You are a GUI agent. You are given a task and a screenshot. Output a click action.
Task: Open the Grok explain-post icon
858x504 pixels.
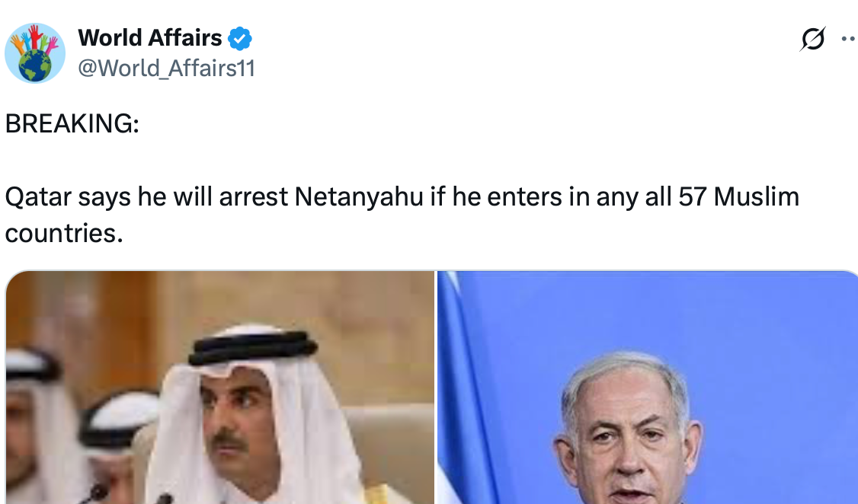[812, 39]
